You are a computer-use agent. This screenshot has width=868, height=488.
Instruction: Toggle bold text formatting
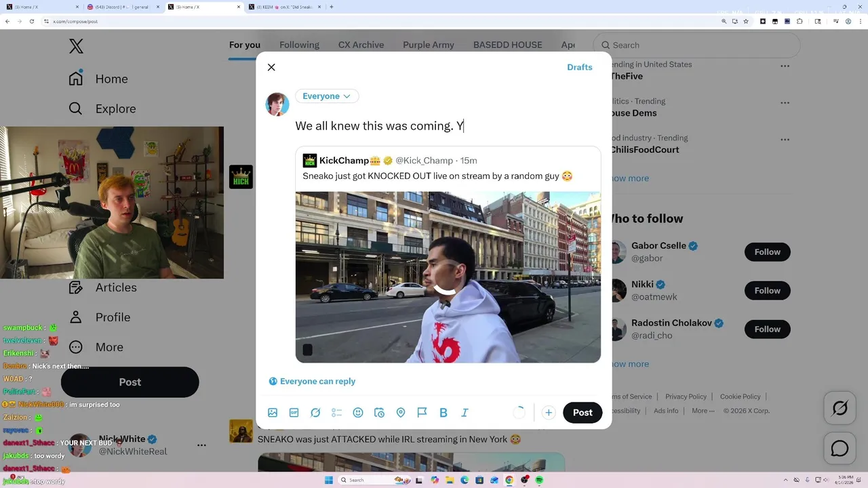[443, 412]
